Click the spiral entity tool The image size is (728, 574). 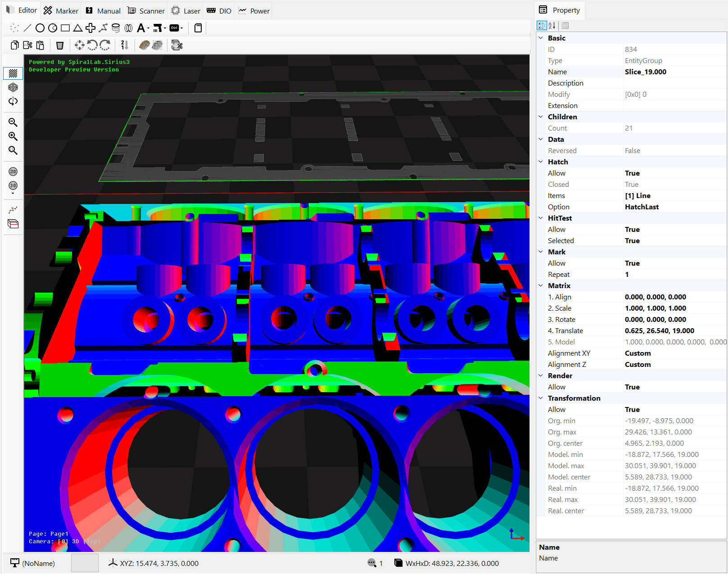tap(116, 28)
